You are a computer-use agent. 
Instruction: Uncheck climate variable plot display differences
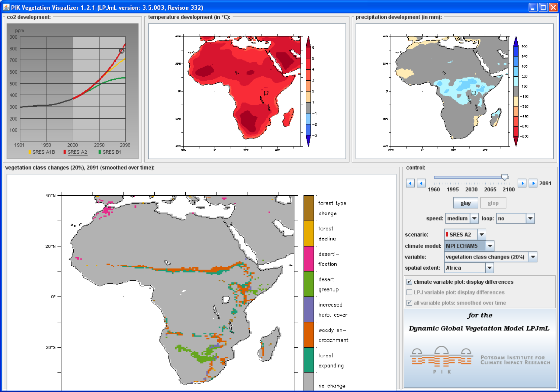(409, 282)
